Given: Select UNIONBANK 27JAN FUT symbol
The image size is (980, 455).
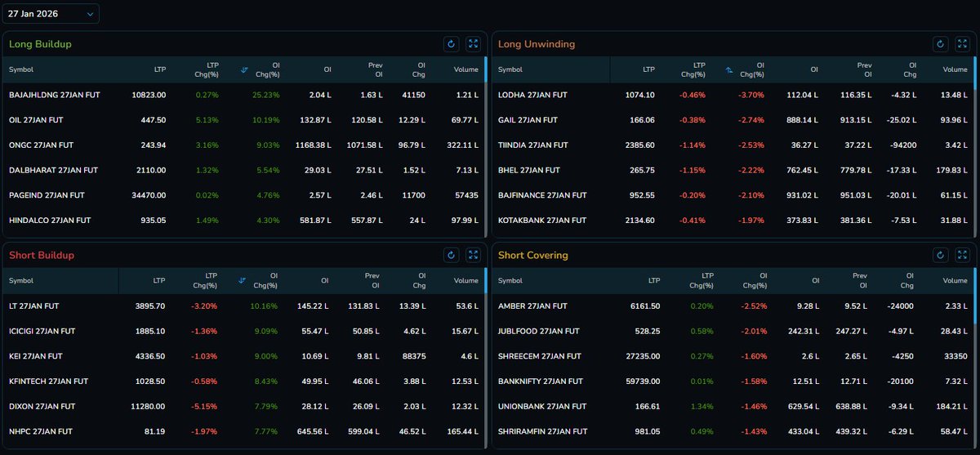Looking at the screenshot, I should (x=542, y=406).
